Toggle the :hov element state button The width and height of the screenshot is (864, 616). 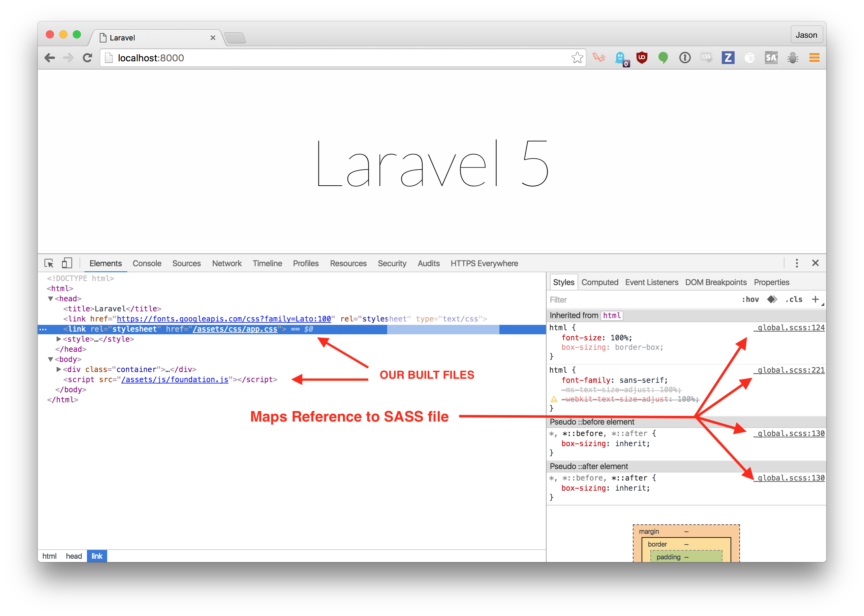tap(750, 299)
